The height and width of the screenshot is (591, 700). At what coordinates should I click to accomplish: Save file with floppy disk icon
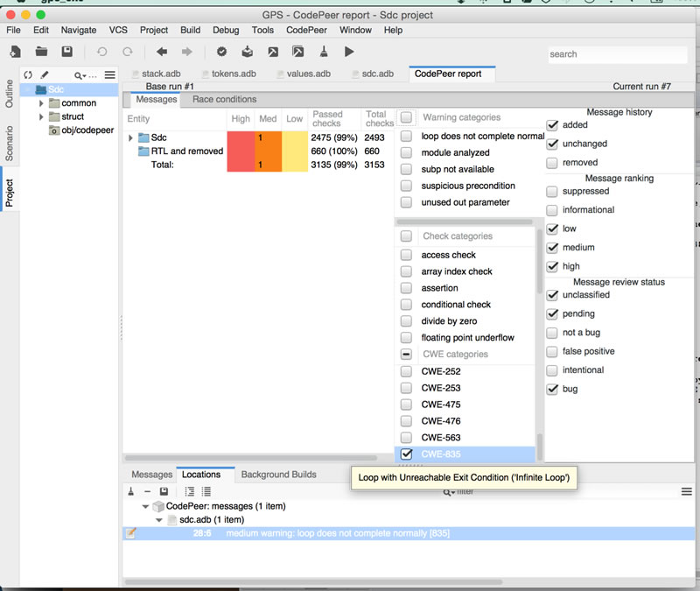tap(67, 52)
